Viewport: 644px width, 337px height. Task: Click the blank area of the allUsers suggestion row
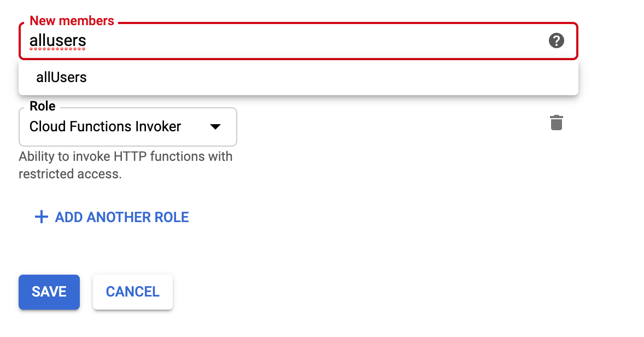pyautogui.click(x=328, y=77)
